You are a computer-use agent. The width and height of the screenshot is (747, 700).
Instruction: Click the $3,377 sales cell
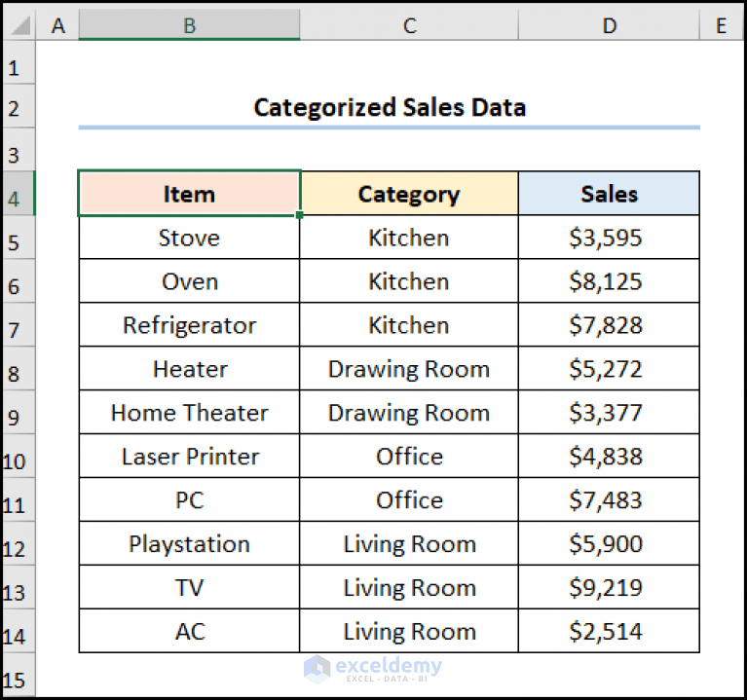coord(609,413)
